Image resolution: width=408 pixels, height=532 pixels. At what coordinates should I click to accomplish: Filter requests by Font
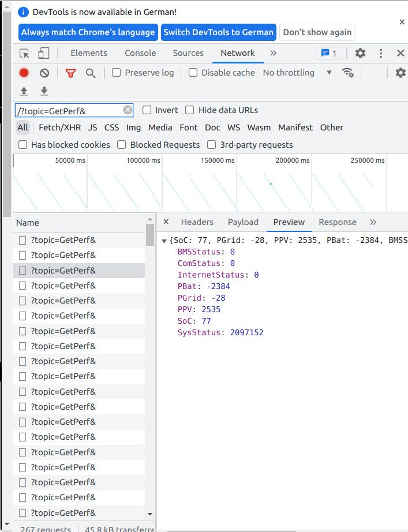(x=188, y=128)
